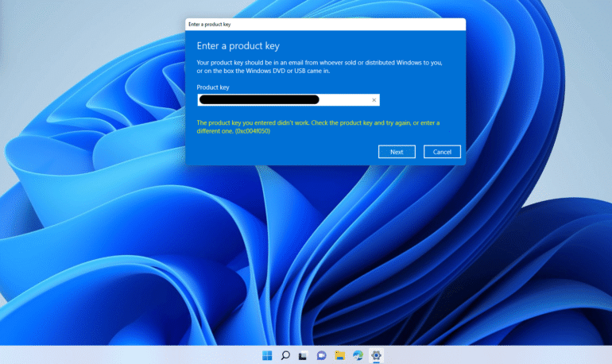Switch to Settings app in taskbar
612x364 pixels.
377,355
